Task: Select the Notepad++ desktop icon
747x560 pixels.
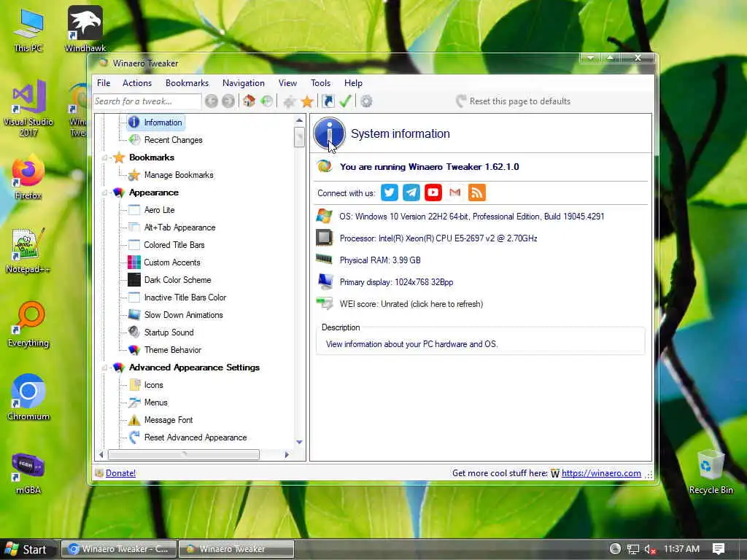Action: pos(28,251)
